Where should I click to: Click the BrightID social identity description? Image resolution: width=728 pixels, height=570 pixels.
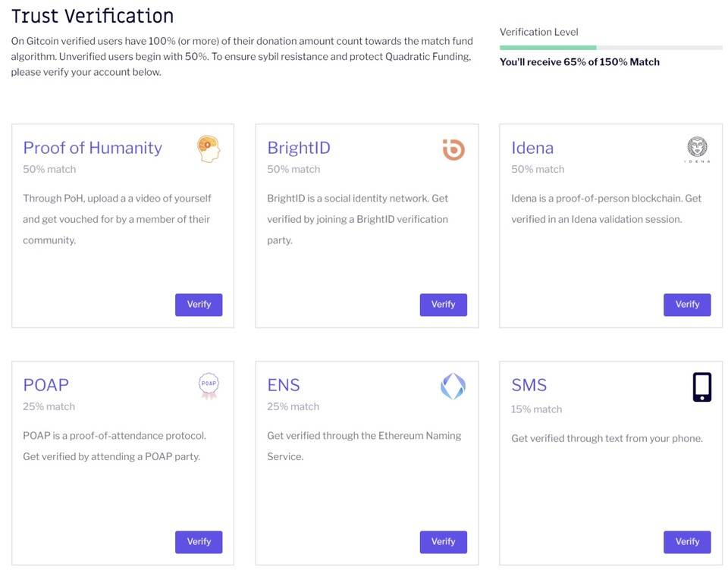(x=357, y=219)
